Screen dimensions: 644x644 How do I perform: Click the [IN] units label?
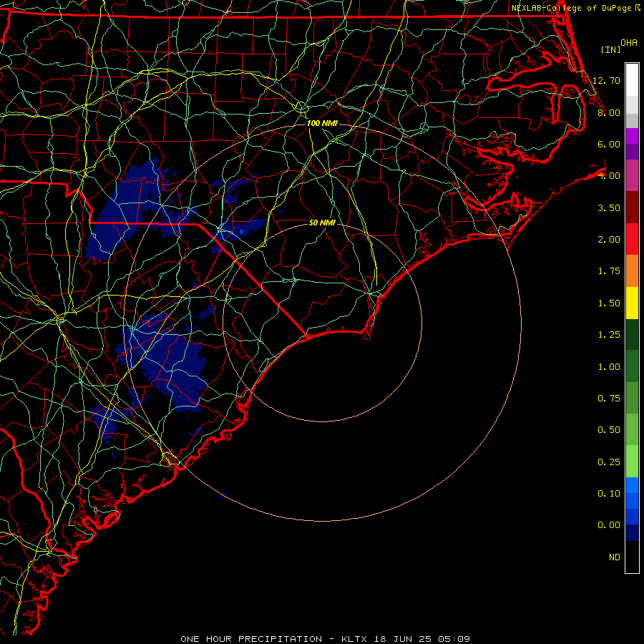click(x=611, y=49)
